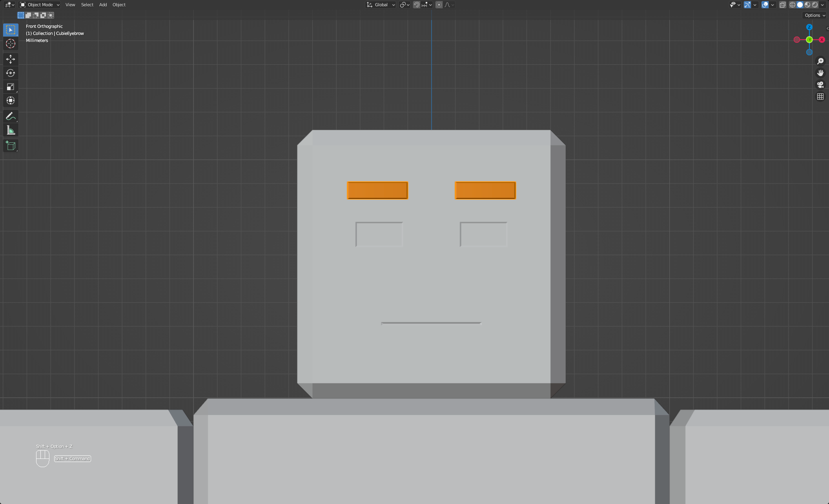Toggle X-ray display mode
The height and width of the screenshot is (504, 829).
point(782,5)
